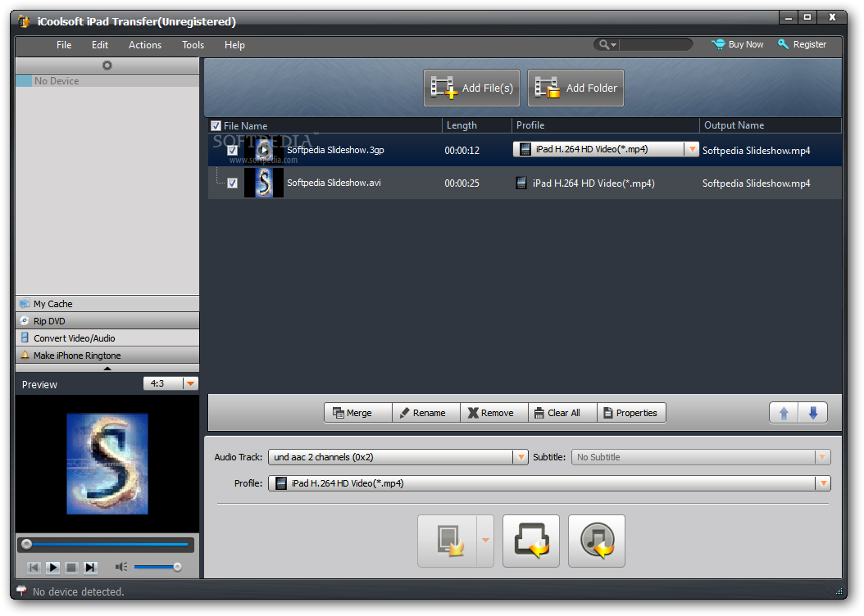
Task: Open the File menu
Action: coord(64,45)
